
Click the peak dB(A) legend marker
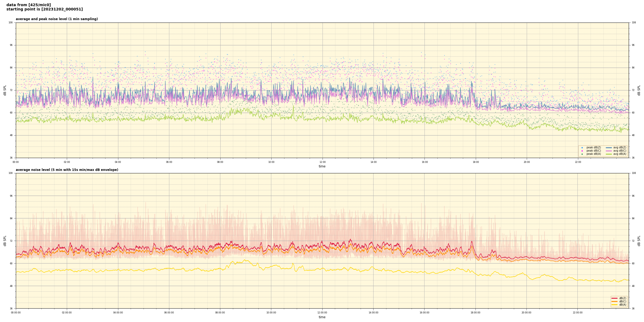click(582, 154)
